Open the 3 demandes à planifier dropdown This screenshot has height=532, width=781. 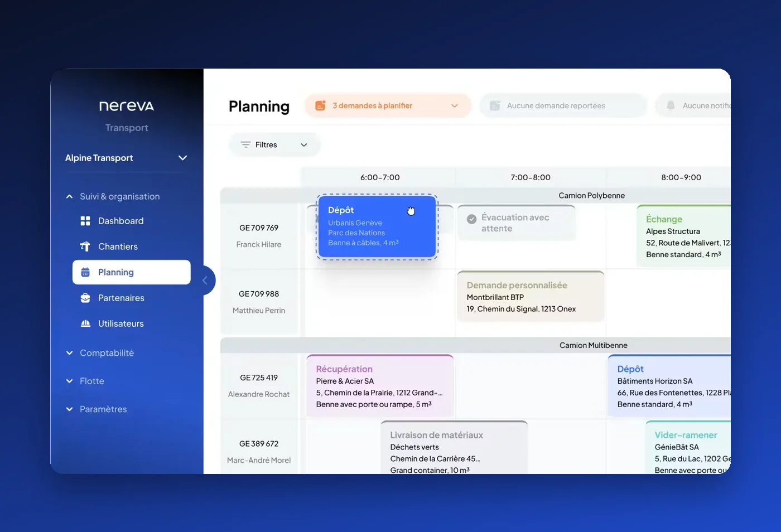388,105
